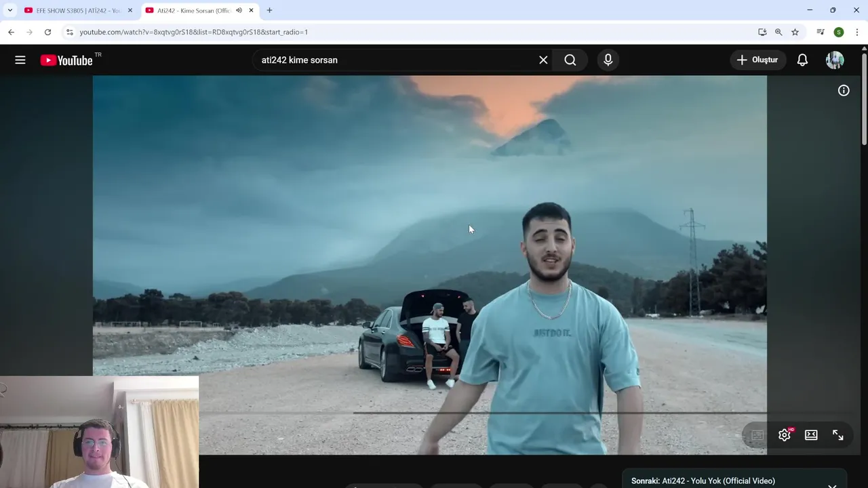Go back in browser history
The height and width of the screenshot is (488, 868).
(11, 32)
